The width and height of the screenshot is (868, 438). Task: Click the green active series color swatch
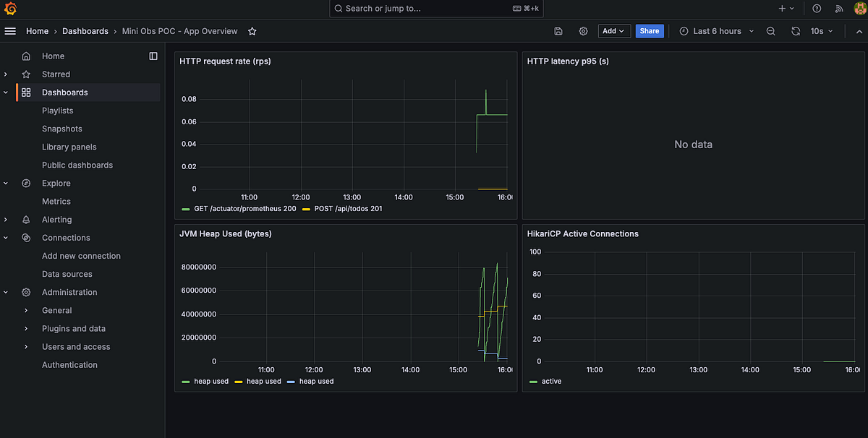(x=533, y=382)
